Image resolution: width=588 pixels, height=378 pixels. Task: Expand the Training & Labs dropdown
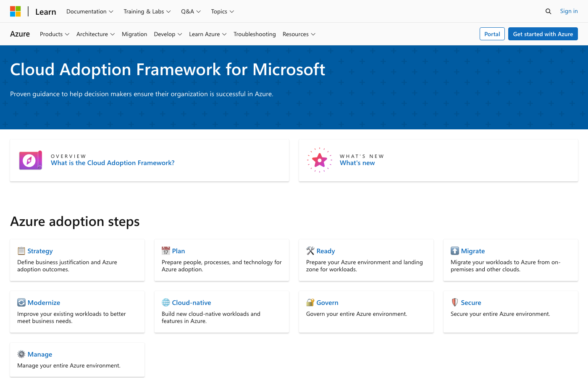coord(147,11)
